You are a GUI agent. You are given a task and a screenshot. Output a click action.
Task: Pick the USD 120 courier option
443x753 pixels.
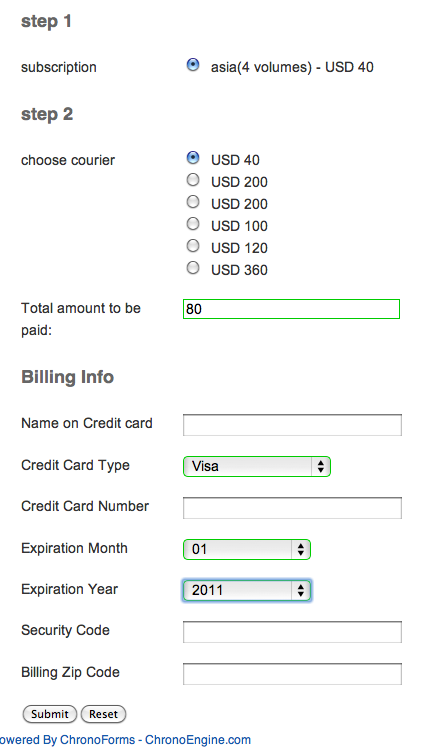tap(193, 246)
